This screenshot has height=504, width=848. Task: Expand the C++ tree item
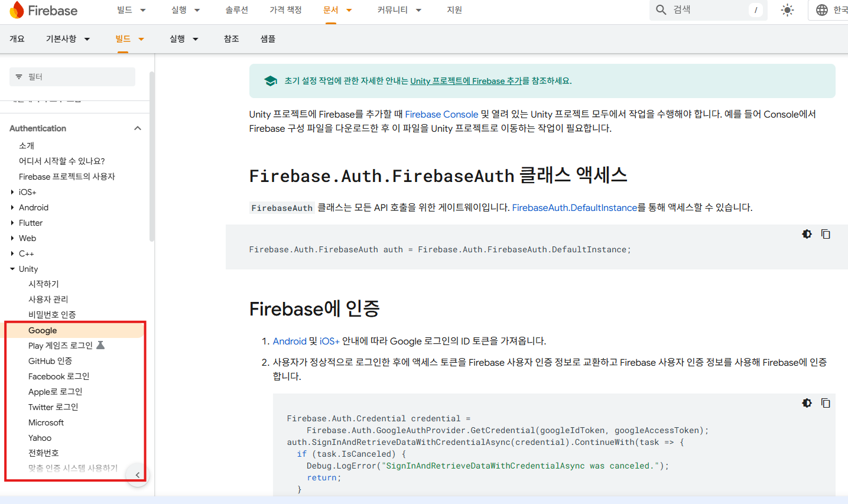pos(12,253)
